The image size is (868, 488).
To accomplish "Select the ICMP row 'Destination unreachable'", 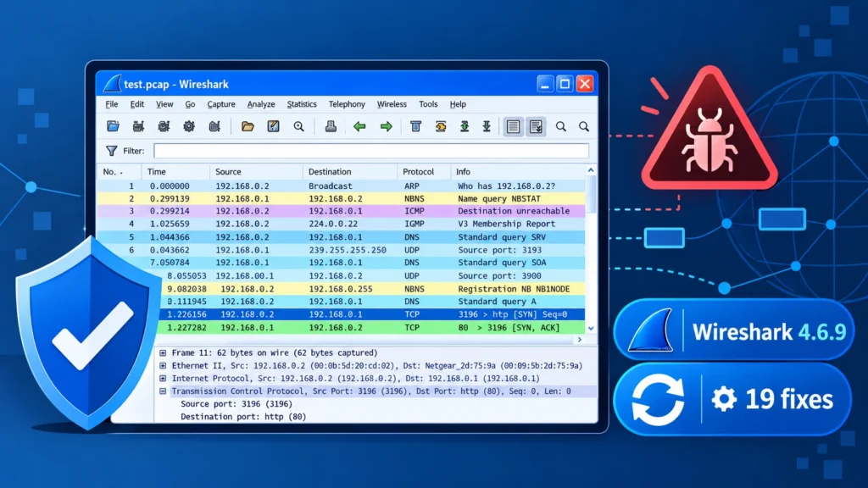I will point(341,211).
